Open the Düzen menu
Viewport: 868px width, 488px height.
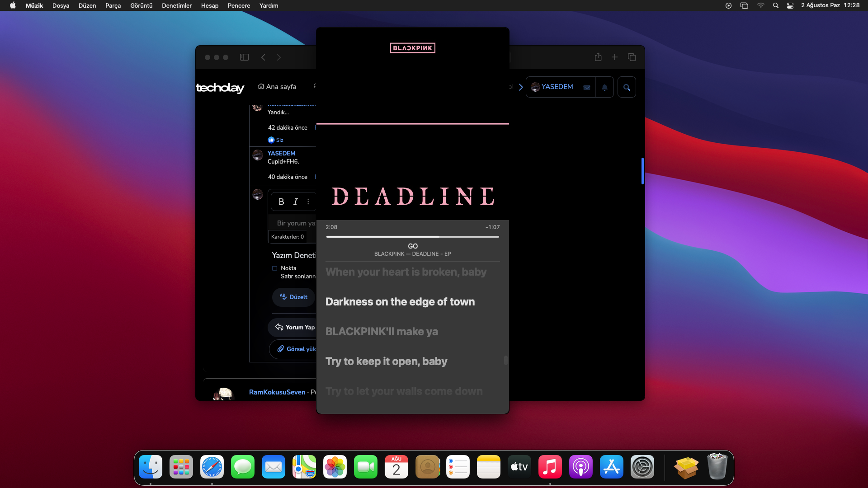pyautogui.click(x=87, y=5)
